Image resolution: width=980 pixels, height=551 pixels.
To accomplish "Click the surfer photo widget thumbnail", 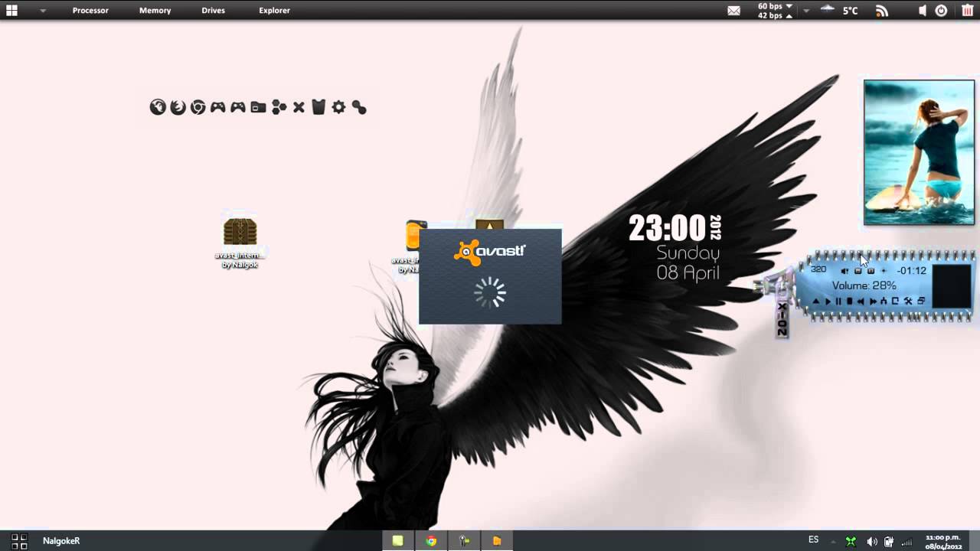I will 919,152.
